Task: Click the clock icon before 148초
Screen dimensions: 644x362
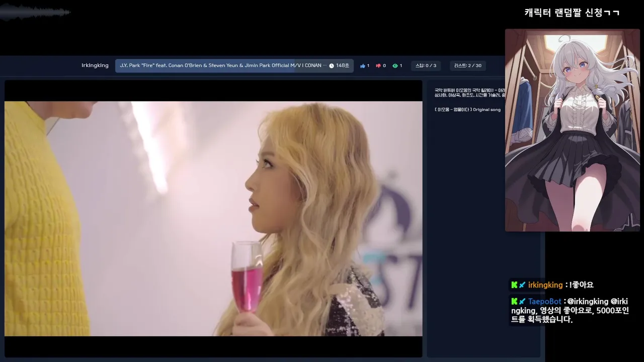Action: (332, 66)
